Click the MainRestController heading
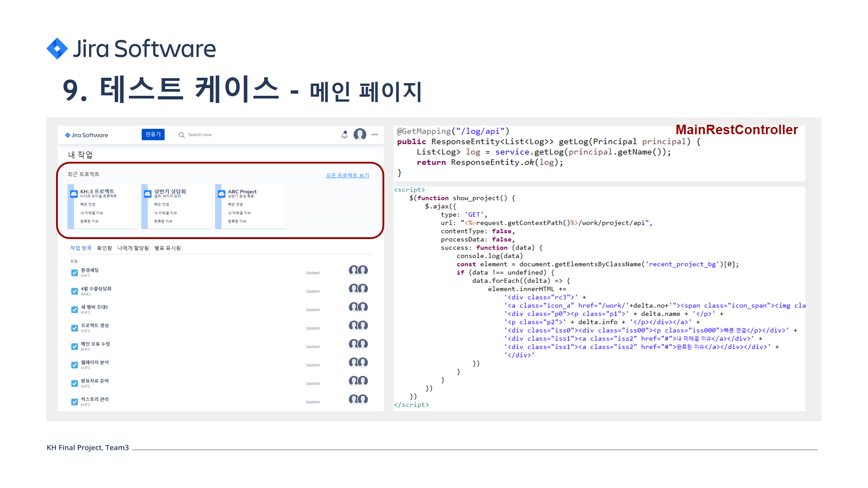868x488 pixels. coord(737,130)
